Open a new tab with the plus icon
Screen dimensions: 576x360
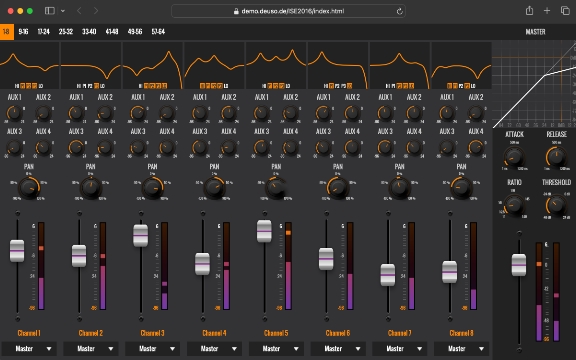click(547, 11)
